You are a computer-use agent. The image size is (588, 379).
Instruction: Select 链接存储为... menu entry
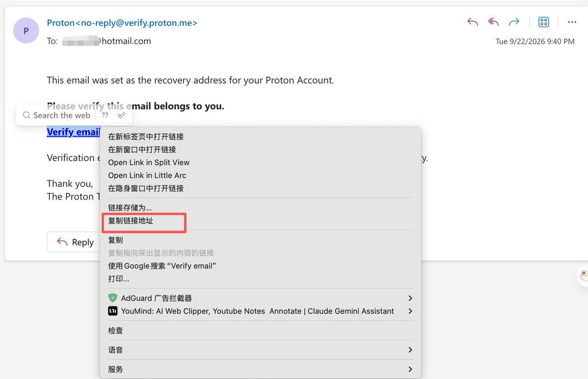pos(260,208)
